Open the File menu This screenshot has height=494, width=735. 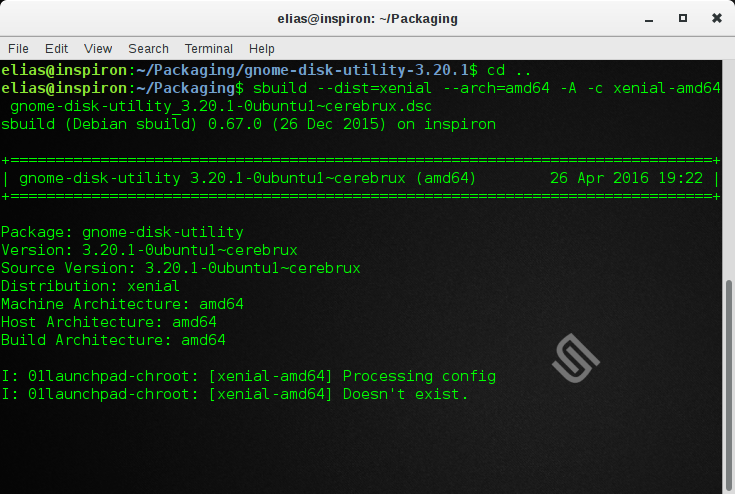[x=18, y=48]
